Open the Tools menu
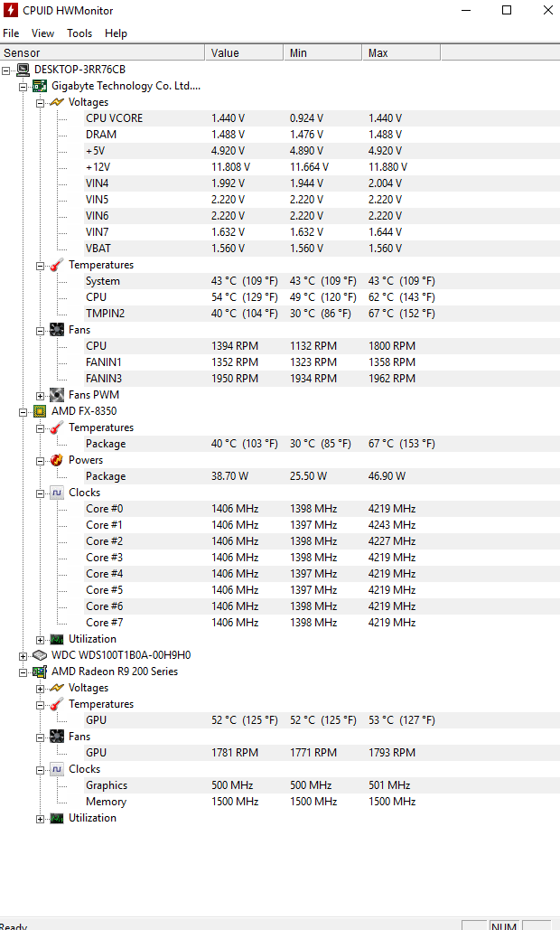 (x=79, y=33)
